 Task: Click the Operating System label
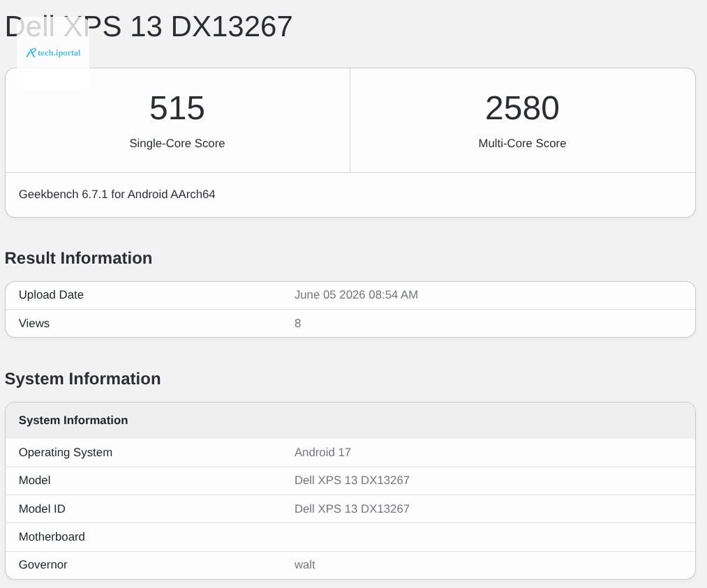click(66, 453)
